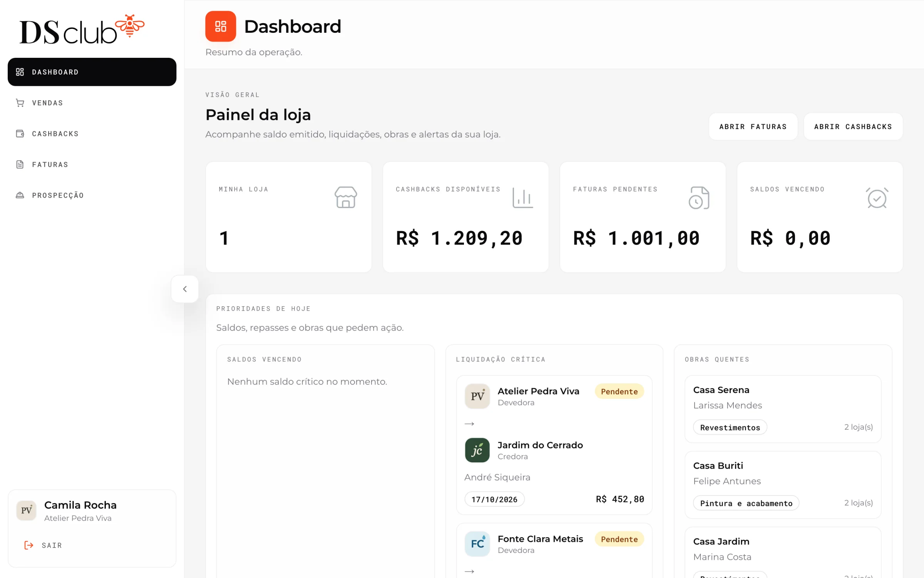Navigate to Faturas in the sidebar
Viewport: 924px width, 578px height.
point(92,165)
